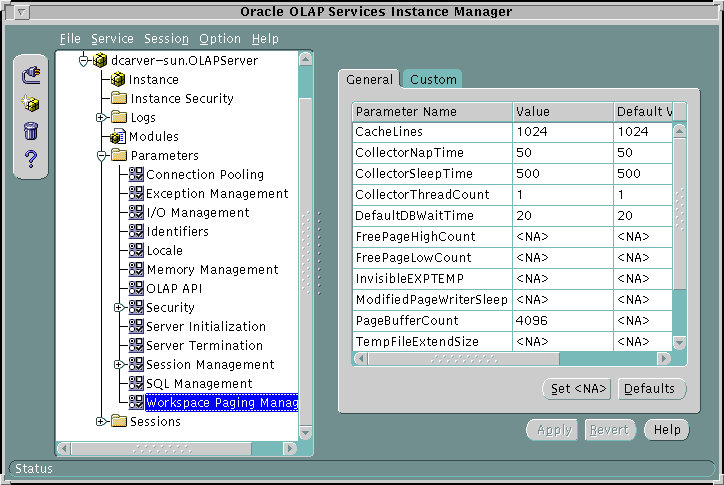This screenshot has width=724, height=485.
Task: Click the Session Management parameter icon
Action: click(136, 364)
